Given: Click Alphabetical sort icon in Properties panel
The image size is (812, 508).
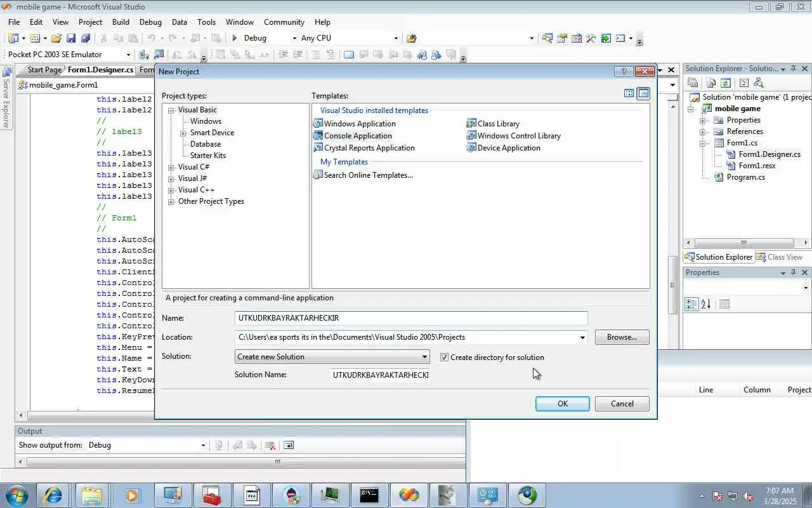Looking at the screenshot, I should tap(706, 304).
